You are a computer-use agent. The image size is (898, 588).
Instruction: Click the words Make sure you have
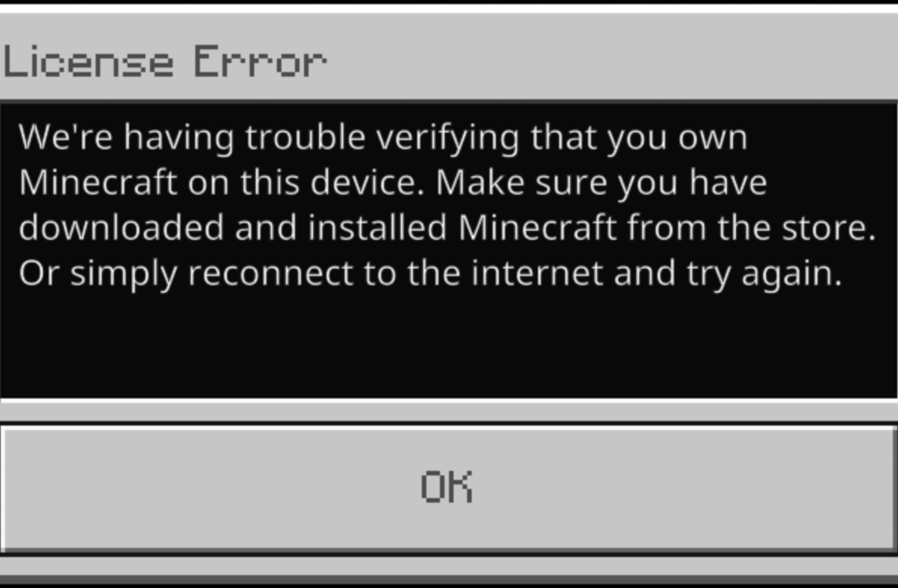(x=602, y=182)
